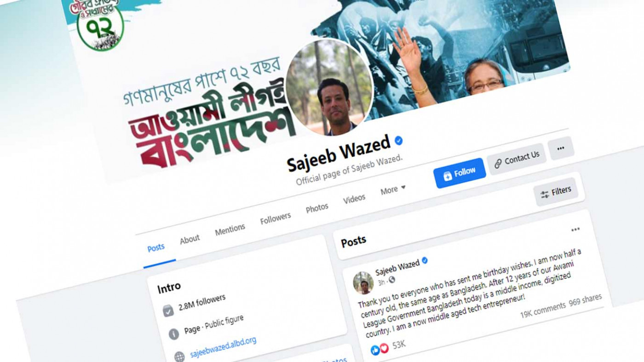
Task: Expand the More dropdown menu
Action: click(x=393, y=189)
